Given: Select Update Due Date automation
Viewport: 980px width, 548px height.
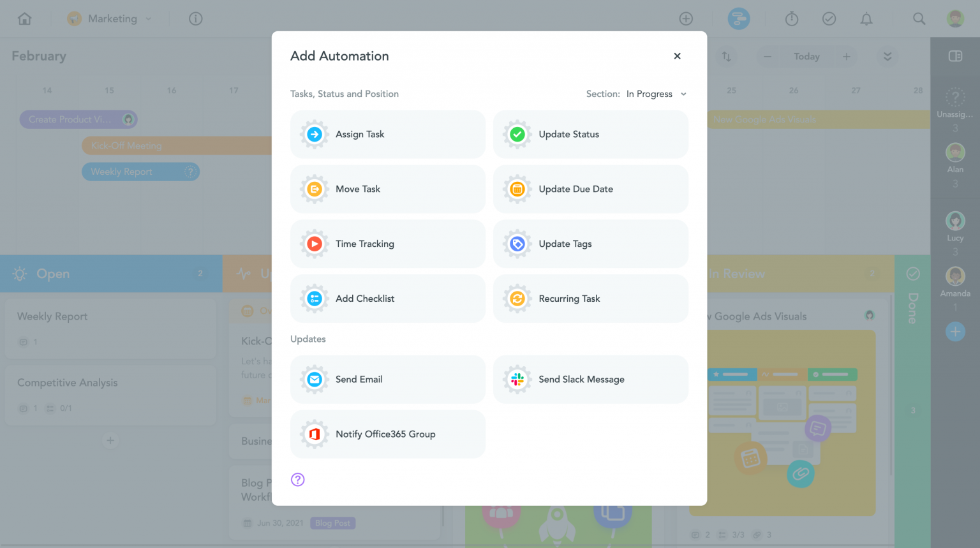Looking at the screenshot, I should tap(590, 189).
